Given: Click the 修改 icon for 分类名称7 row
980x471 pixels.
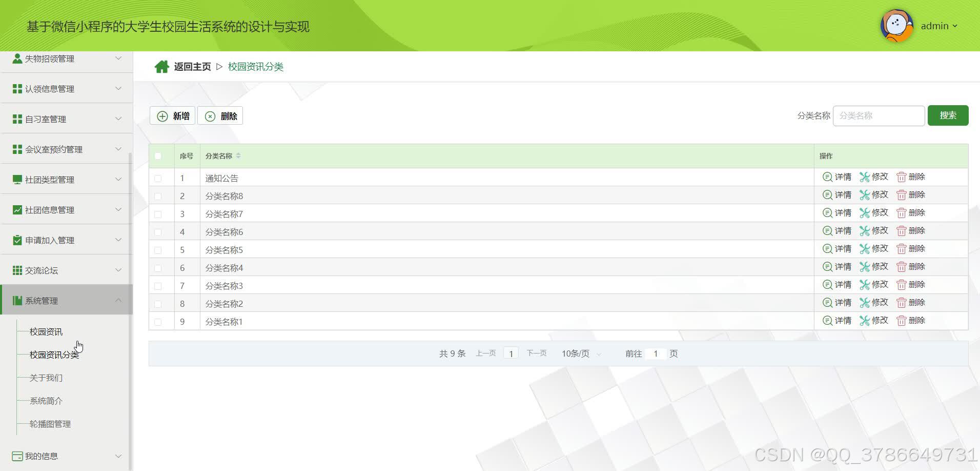Looking at the screenshot, I should [x=865, y=213].
